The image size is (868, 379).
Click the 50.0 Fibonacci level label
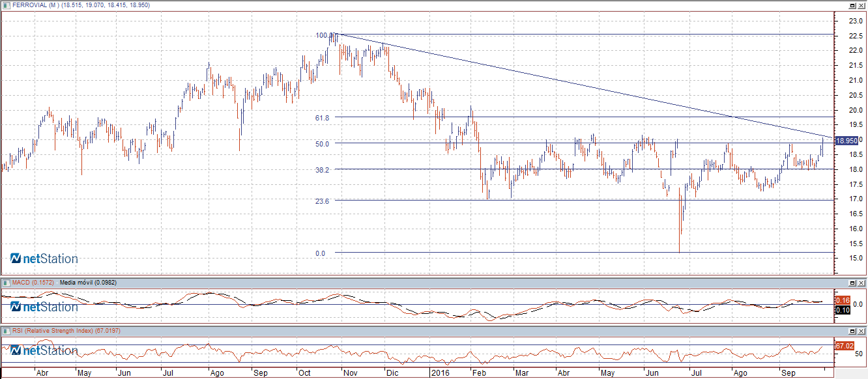click(323, 143)
